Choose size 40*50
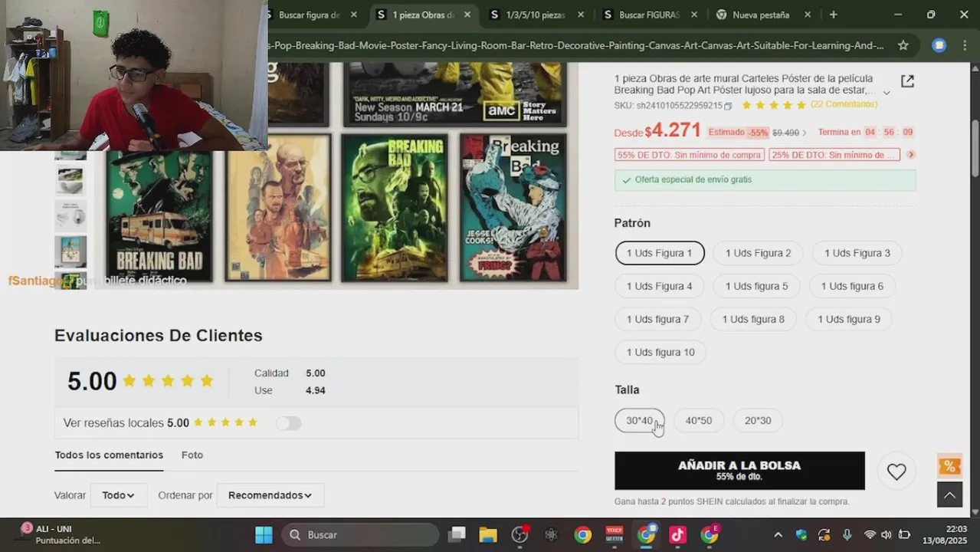This screenshot has height=552, width=980. coord(698,420)
